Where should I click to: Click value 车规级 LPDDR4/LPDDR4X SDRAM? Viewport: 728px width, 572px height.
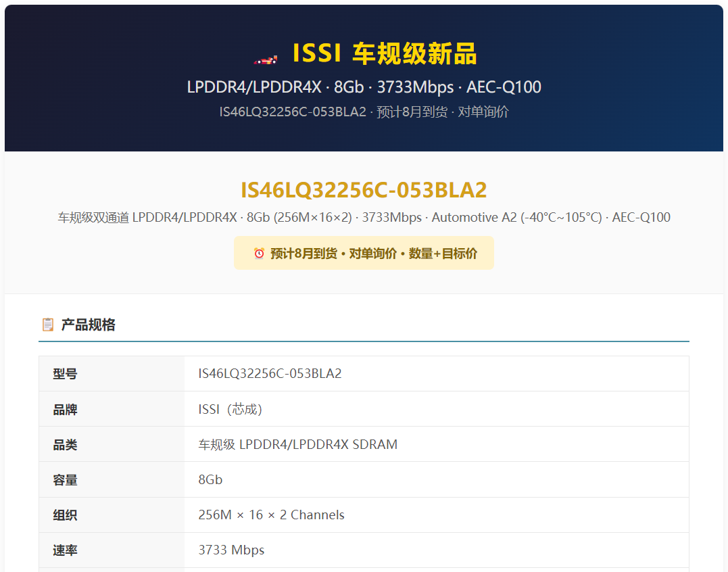click(297, 444)
